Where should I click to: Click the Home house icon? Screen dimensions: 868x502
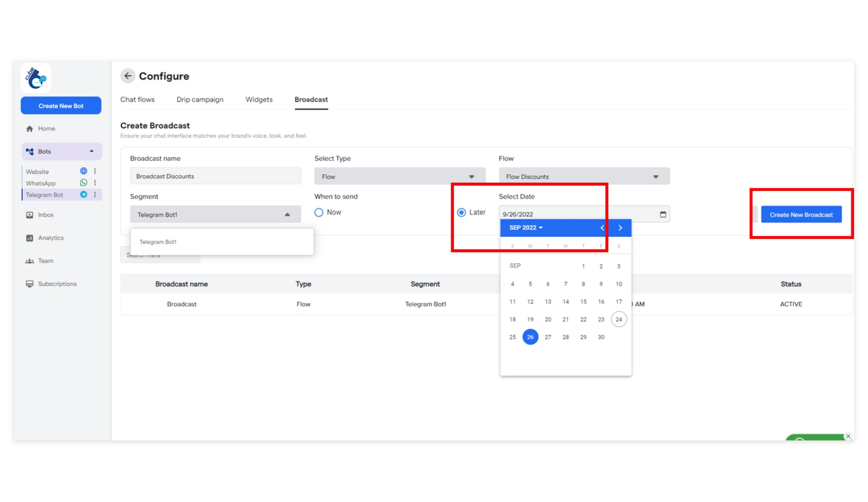tap(30, 129)
